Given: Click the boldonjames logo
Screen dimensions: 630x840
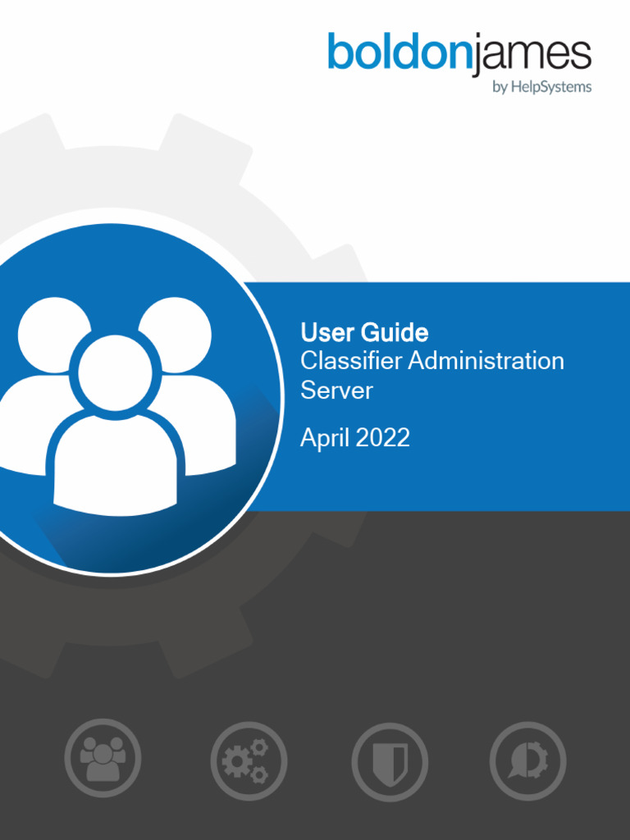Looking at the screenshot, I should pyautogui.click(x=459, y=62).
